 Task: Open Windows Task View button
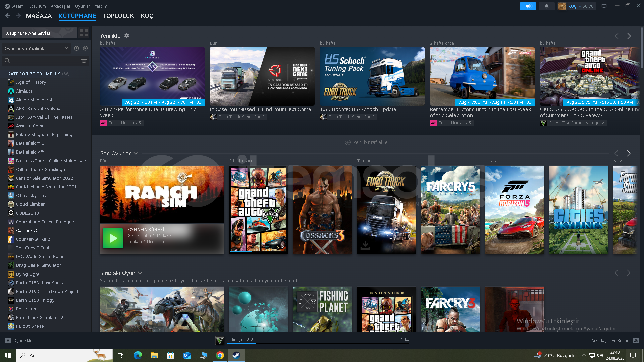click(x=121, y=355)
